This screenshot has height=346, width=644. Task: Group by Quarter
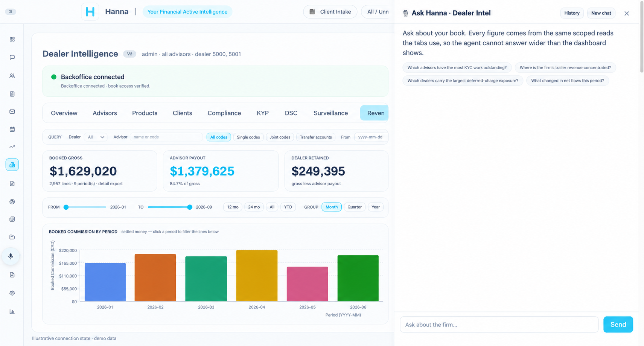click(355, 207)
